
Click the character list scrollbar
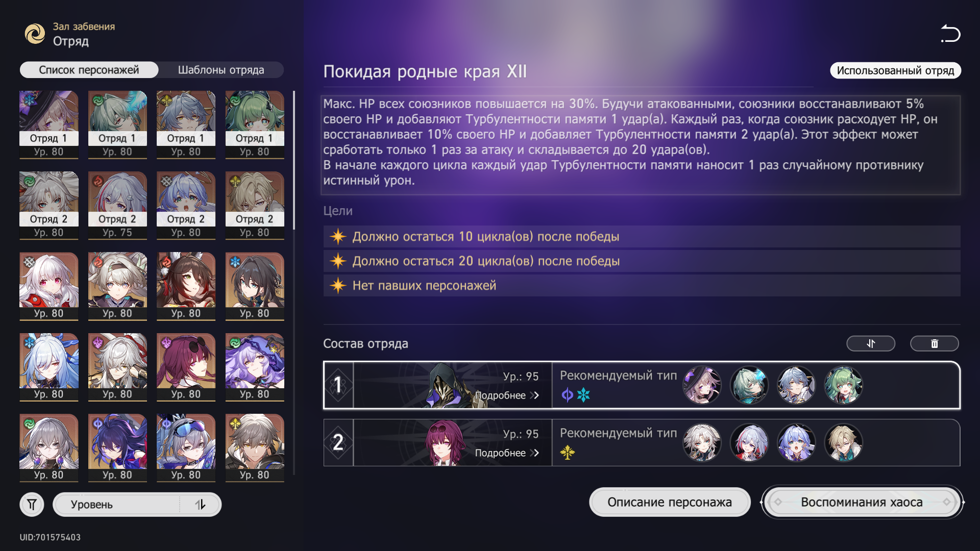coord(294,160)
